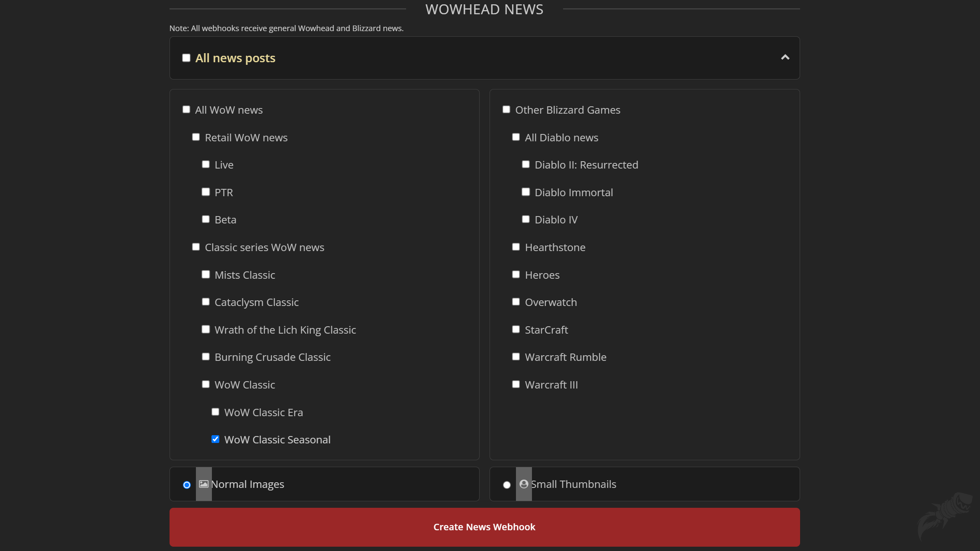Enable Hearthstone news
Screen dimensions: 980x551
(516, 246)
